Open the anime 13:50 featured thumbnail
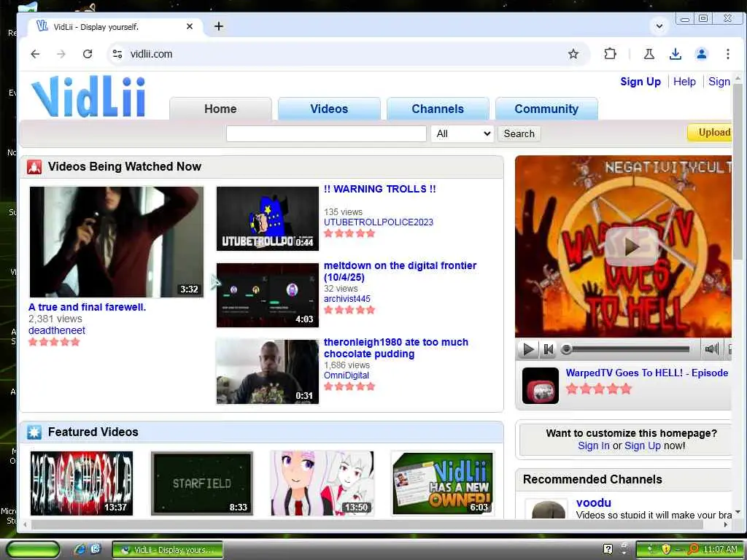The width and height of the screenshot is (747, 560). point(322,483)
